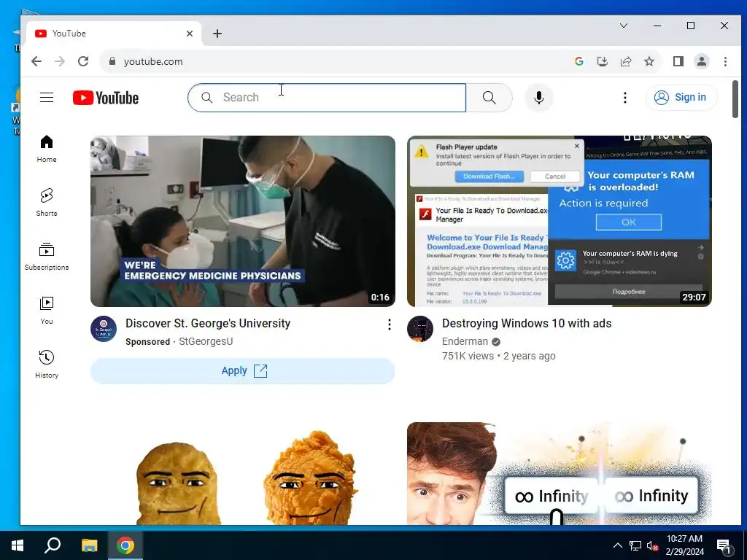Click the network icon in system tray
The height and width of the screenshot is (560, 747).
pyautogui.click(x=635, y=545)
